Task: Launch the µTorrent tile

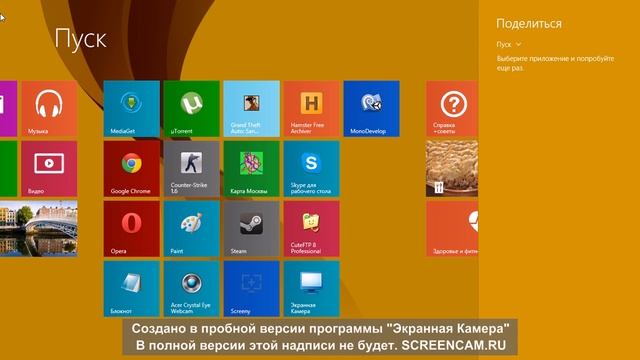Action: (191, 109)
